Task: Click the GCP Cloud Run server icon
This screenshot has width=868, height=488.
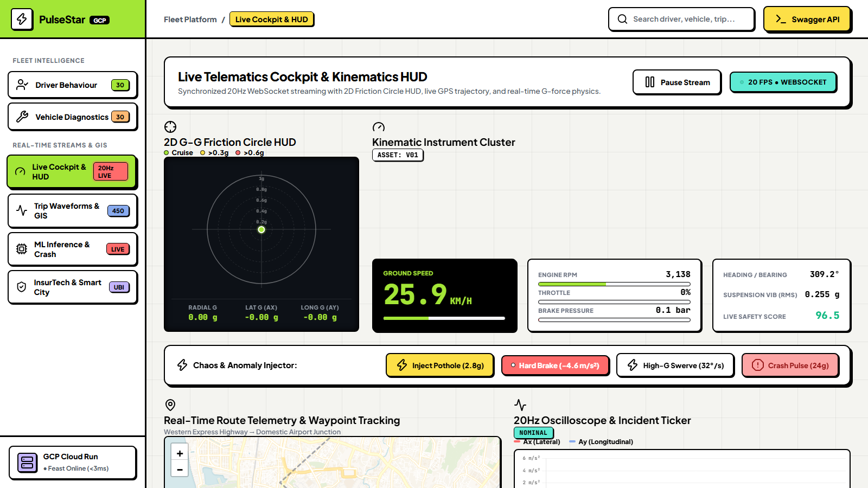Action: [x=27, y=463]
